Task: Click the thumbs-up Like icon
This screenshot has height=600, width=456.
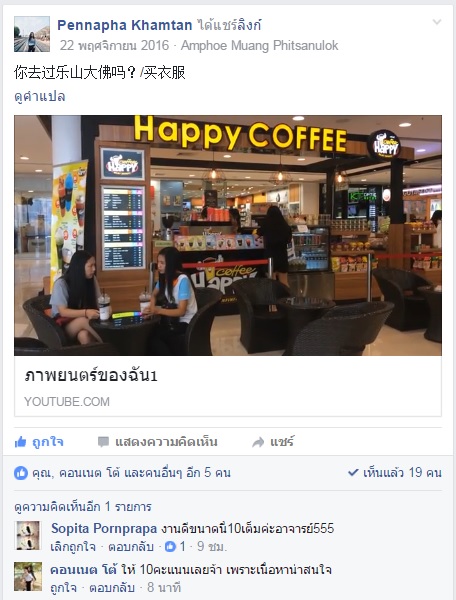Action: [20, 442]
